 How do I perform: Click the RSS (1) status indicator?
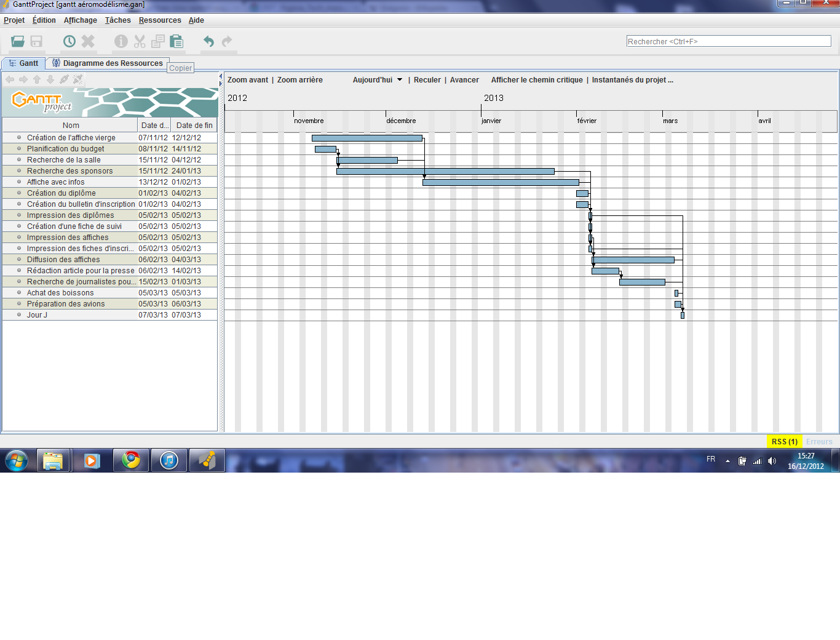point(784,441)
